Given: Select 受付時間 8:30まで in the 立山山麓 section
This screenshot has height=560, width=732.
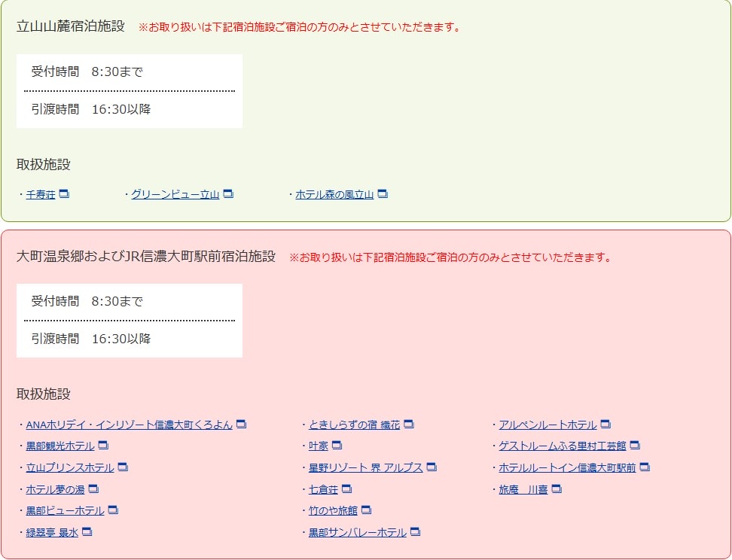Looking at the screenshot, I should pos(87,72).
